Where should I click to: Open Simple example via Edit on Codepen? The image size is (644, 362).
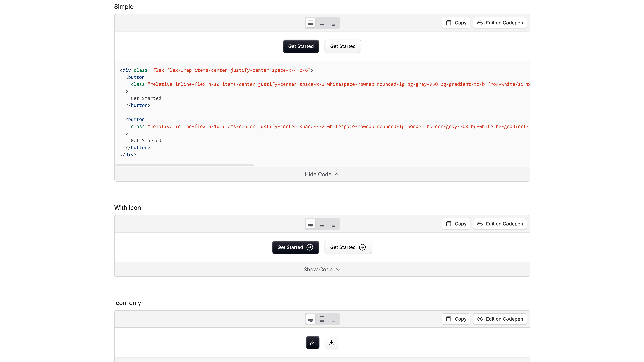500,23
